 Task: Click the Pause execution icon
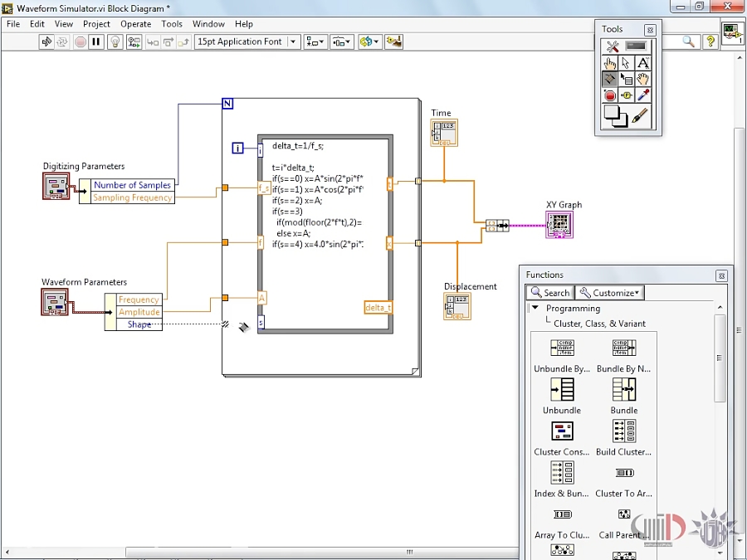click(x=96, y=41)
